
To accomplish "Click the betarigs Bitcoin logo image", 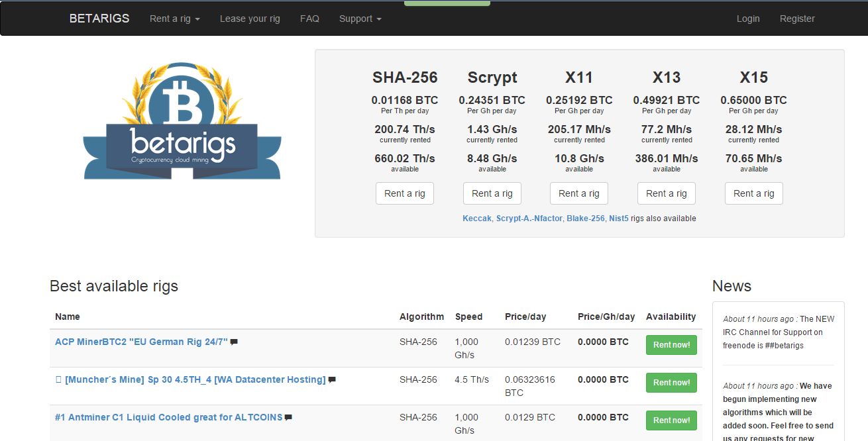I will [182, 121].
